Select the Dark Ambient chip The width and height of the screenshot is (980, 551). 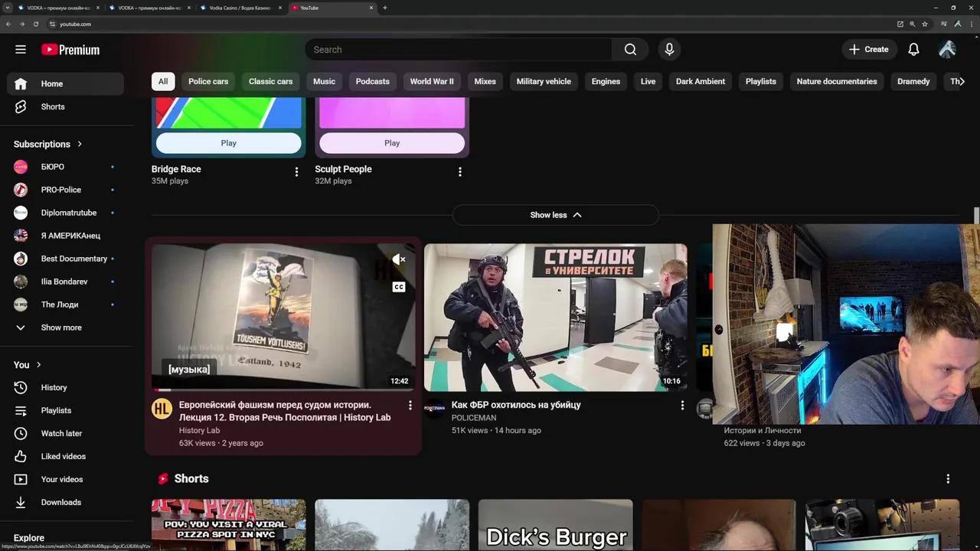[x=701, y=81]
